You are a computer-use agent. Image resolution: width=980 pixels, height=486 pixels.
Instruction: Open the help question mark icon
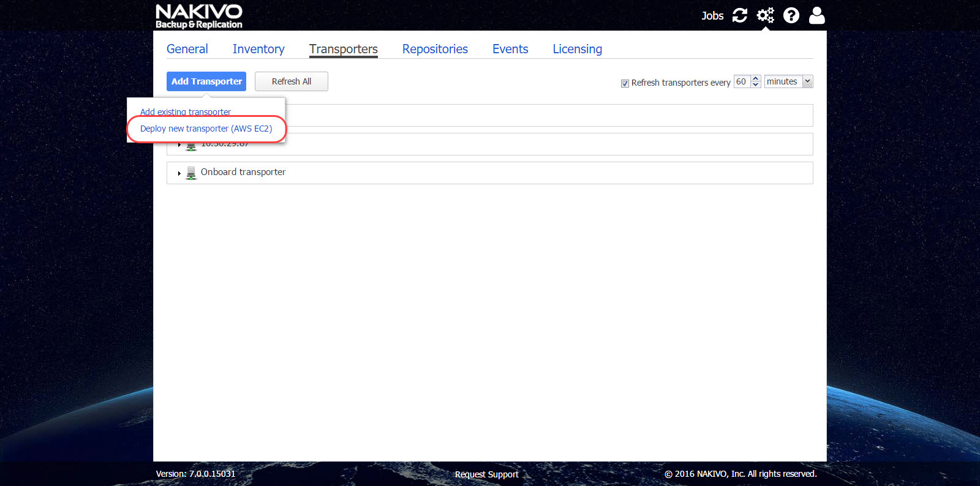pos(791,15)
